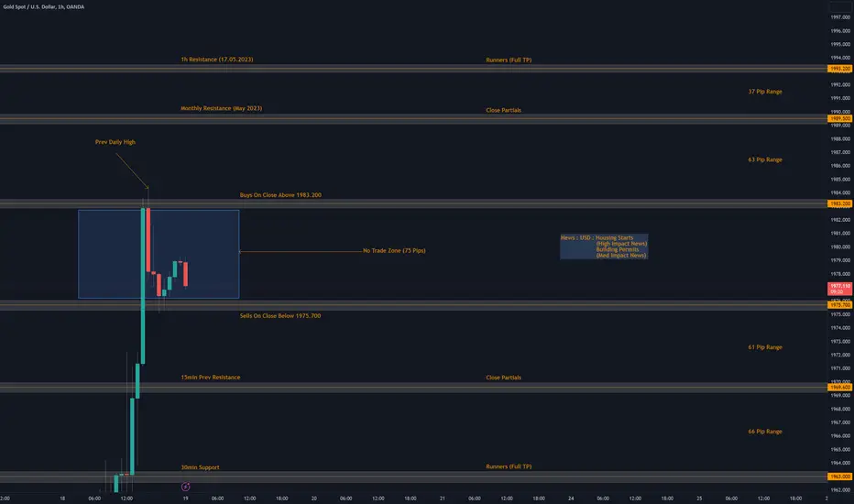Image resolution: width=854 pixels, height=504 pixels.
Task: Select the 15min Prev Resistance label
Action: [210, 378]
